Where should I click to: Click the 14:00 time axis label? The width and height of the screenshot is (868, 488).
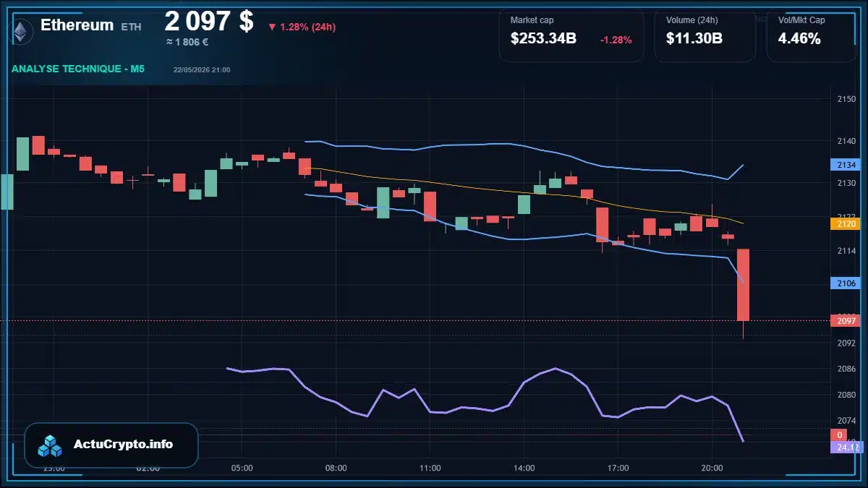[x=524, y=468]
